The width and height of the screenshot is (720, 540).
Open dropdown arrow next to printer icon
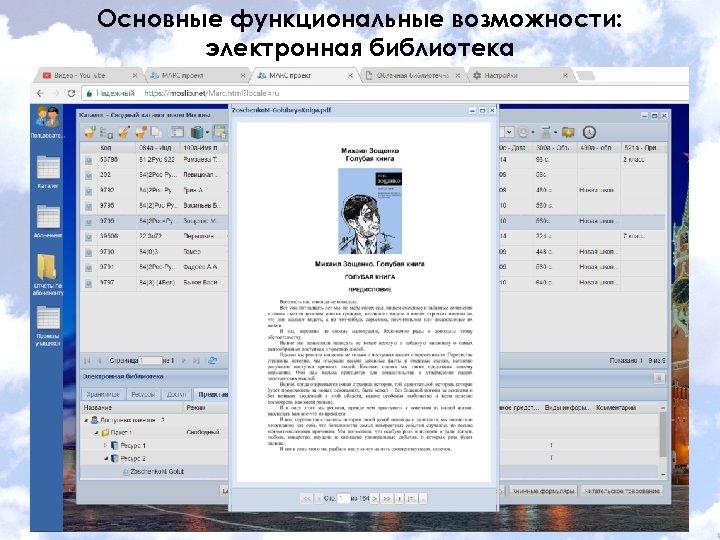[x=556, y=133]
